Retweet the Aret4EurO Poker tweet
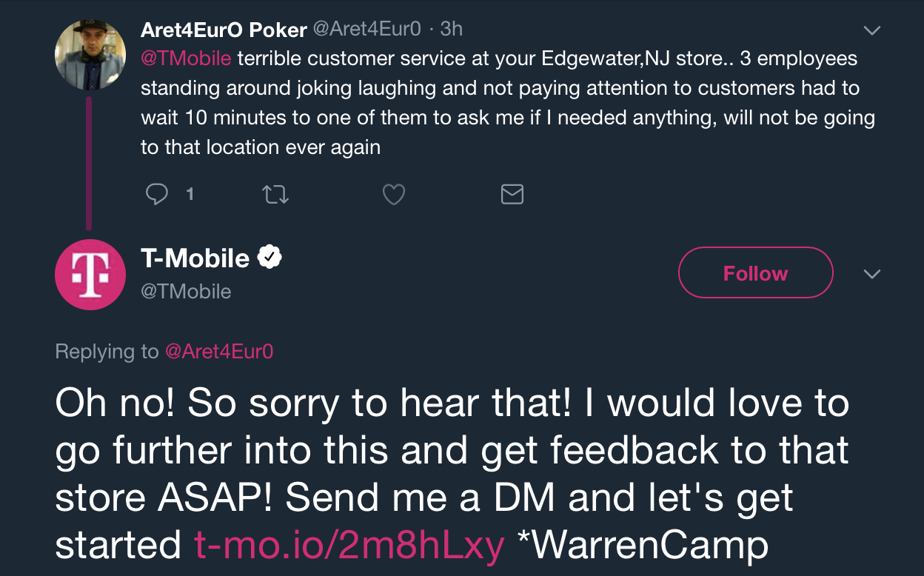Screen dimensions: 924x576 coord(275,194)
